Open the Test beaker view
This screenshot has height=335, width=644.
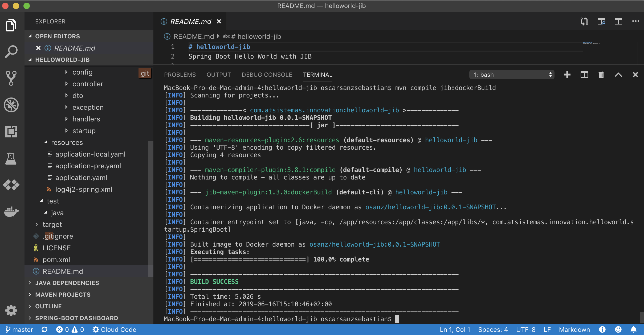11,158
